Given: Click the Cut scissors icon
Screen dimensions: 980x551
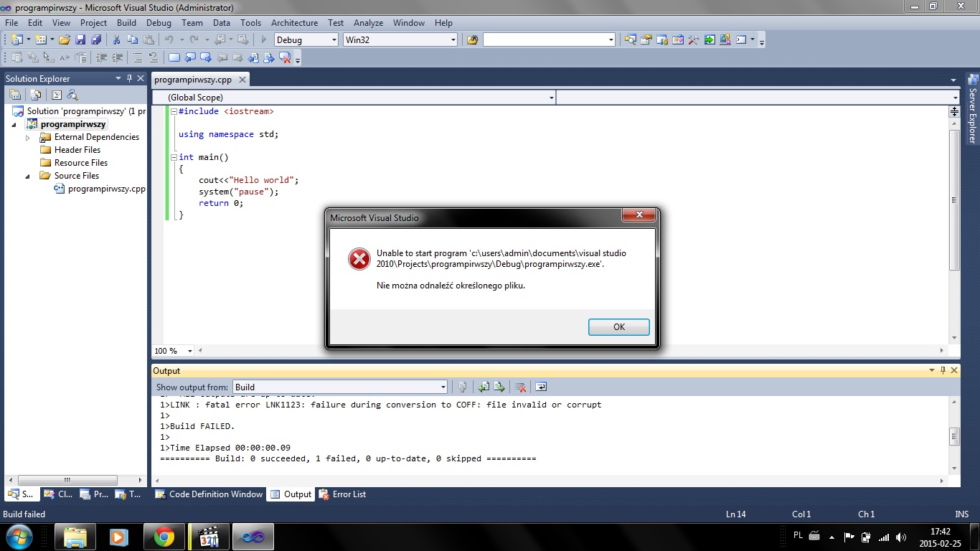Looking at the screenshot, I should coord(116,39).
